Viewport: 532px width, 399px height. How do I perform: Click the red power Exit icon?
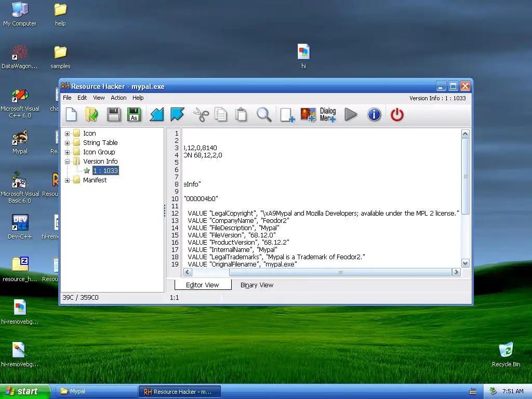click(397, 115)
